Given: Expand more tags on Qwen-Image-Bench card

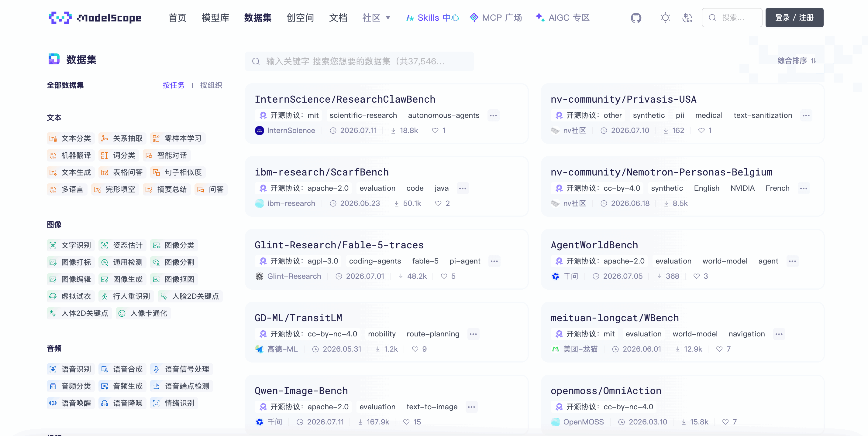Looking at the screenshot, I should [x=471, y=407].
